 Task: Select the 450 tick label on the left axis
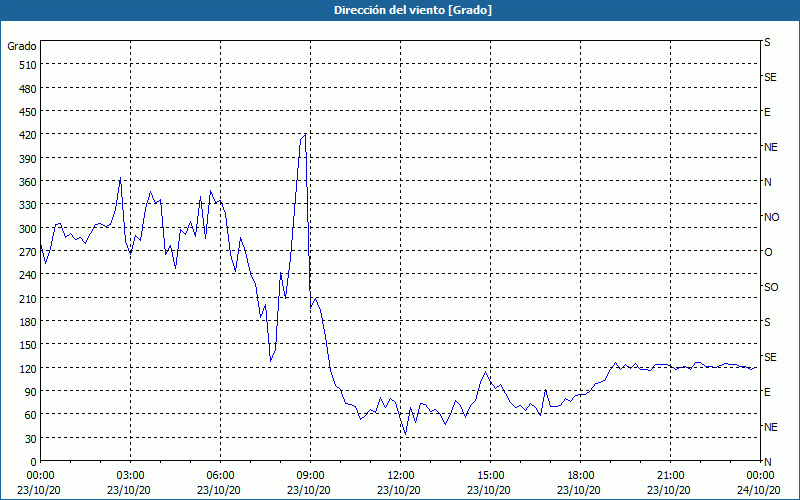(28, 112)
